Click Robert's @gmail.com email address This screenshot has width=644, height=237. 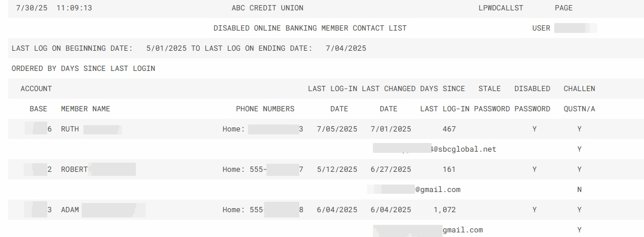tap(437, 190)
